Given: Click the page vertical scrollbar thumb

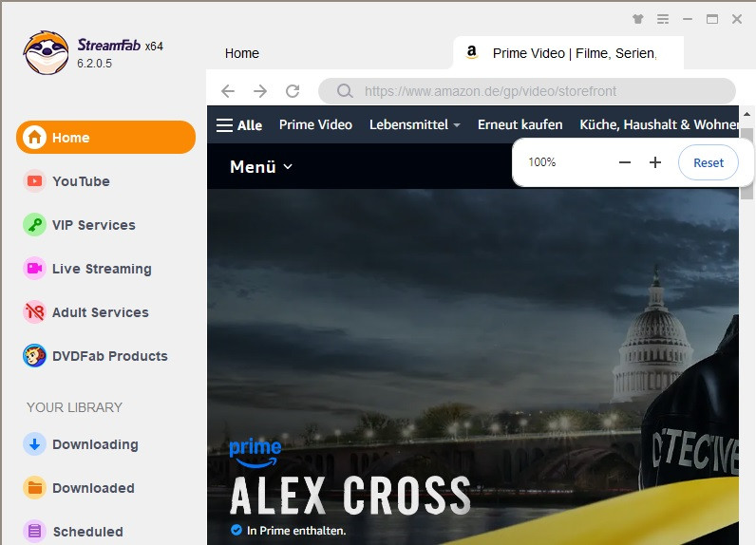Looking at the screenshot, I should 747,164.
